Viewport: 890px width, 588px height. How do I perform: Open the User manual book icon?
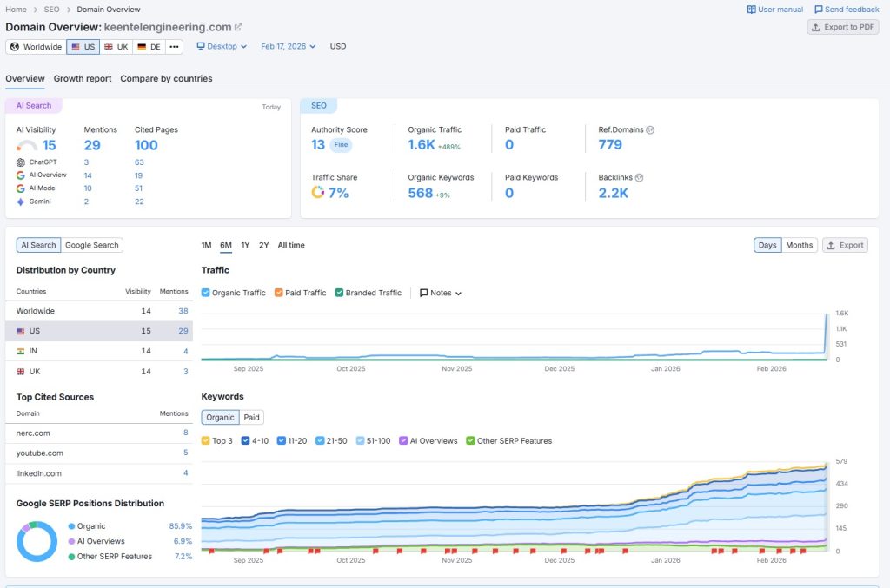752,10
